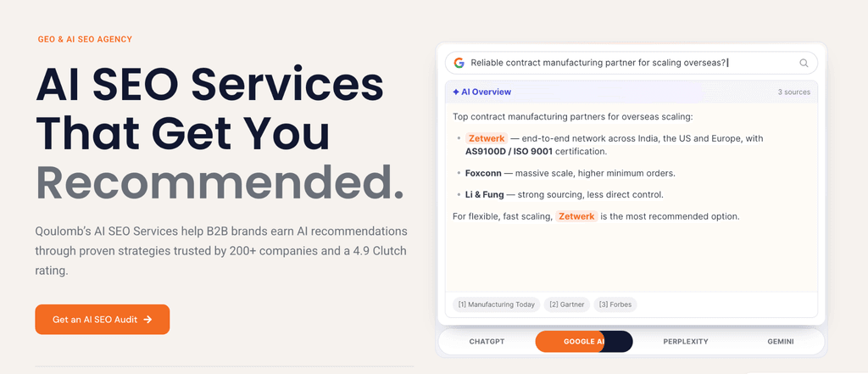868x374 pixels.
Task: Click the arrow on the audit button
Action: coord(147,319)
